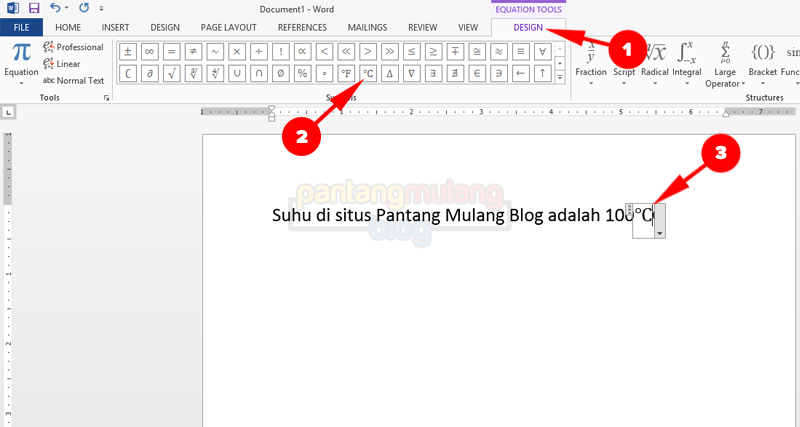Viewport: 800px width, 427px height.
Task: Toggle Normal Text in equation
Action: [x=73, y=81]
